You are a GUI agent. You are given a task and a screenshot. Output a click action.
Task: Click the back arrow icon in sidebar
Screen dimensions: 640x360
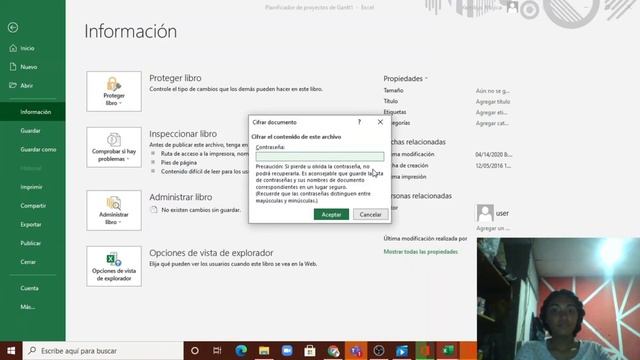click(13, 27)
